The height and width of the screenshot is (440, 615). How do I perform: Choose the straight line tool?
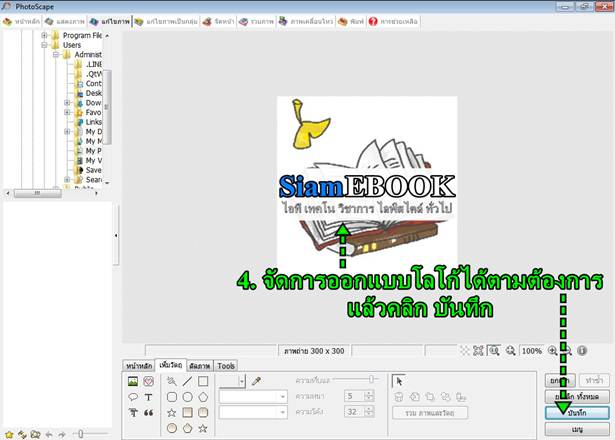pyautogui.click(x=187, y=381)
